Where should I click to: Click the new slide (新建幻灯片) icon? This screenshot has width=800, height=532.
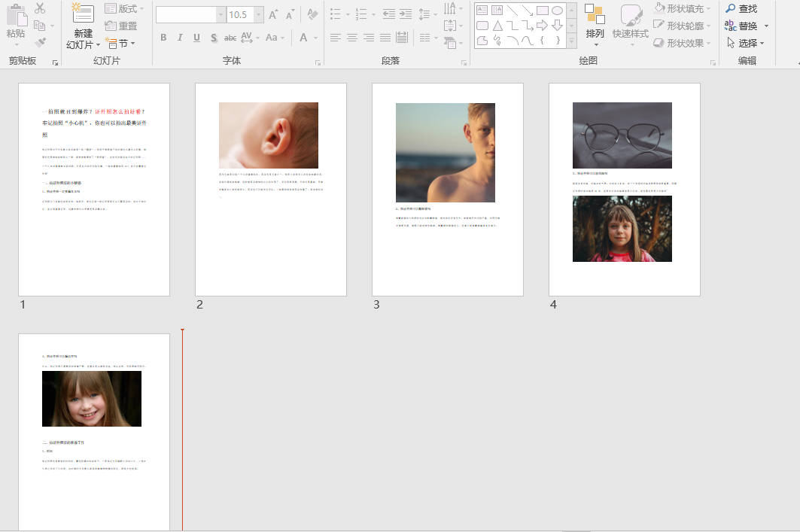point(83,14)
